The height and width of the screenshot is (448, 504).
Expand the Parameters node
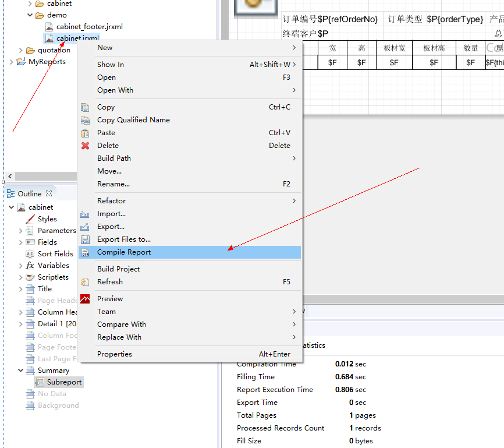(20, 231)
